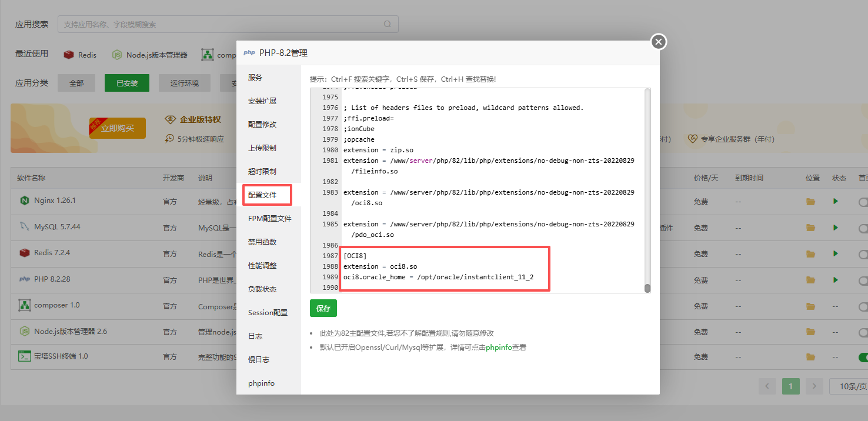Open the phpinfo link in the hint text
This screenshot has height=421, width=868.
click(499, 348)
